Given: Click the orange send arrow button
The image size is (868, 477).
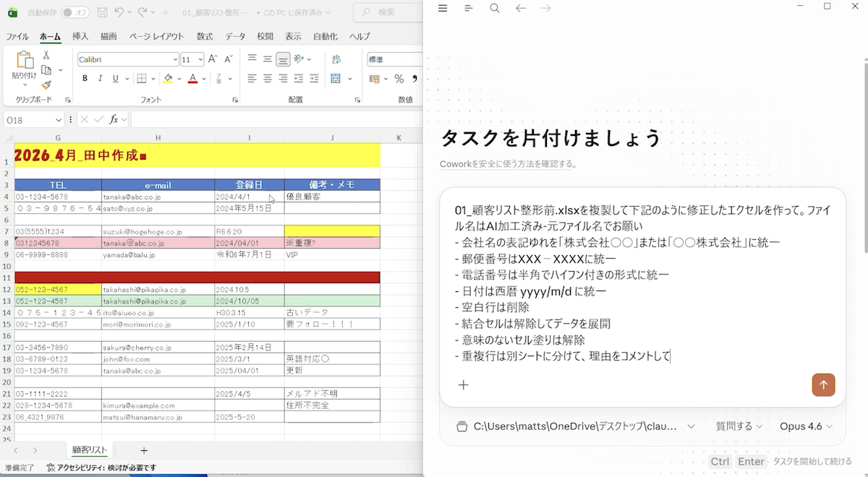Looking at the screenshot, I should point(823,384).
